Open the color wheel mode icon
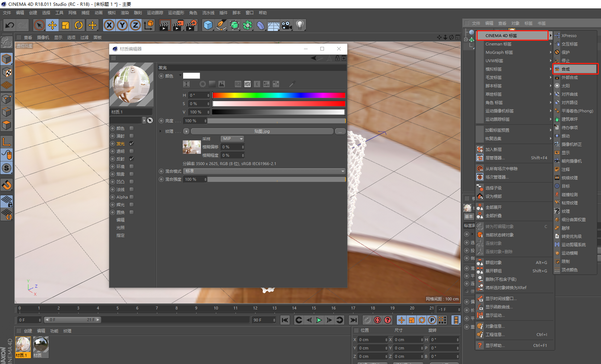This screenshot has width=601, height=364. pyautogui.click(x=203, y=84)
